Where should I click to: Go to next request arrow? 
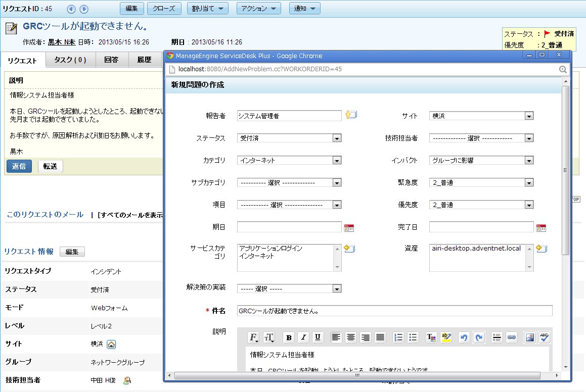pos(84,9)
